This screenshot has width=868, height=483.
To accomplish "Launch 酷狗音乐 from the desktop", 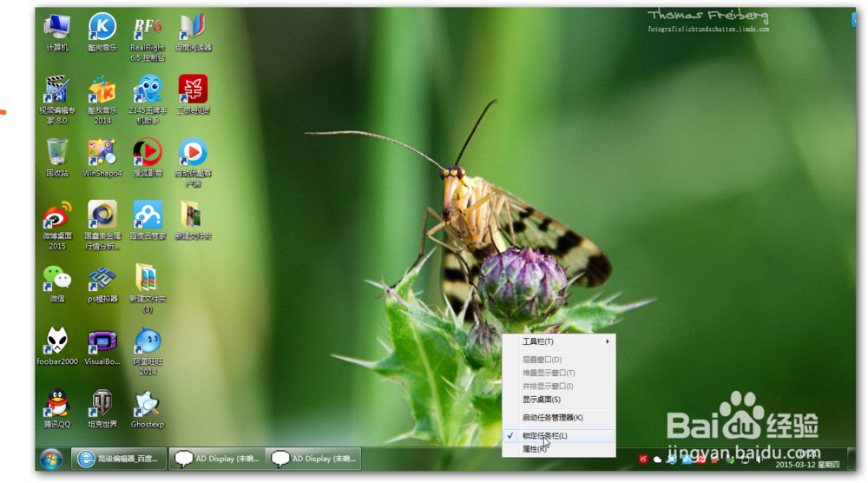I will pos(102,33).
